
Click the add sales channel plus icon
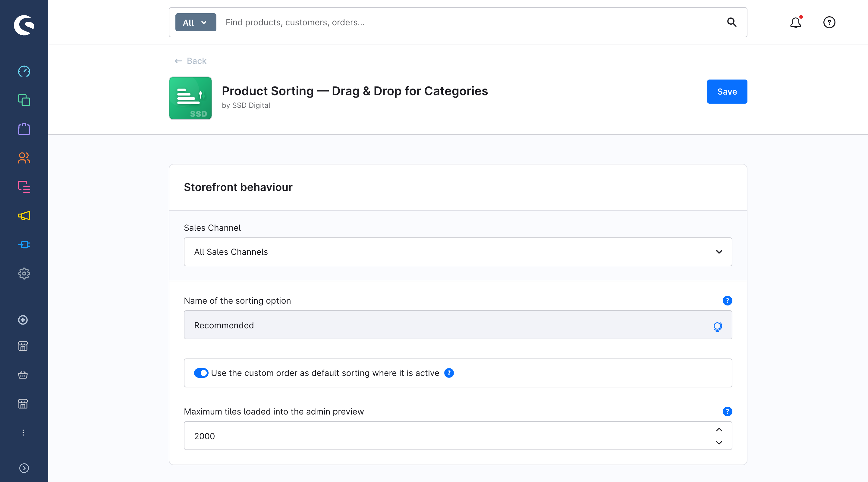click(23, 320)
